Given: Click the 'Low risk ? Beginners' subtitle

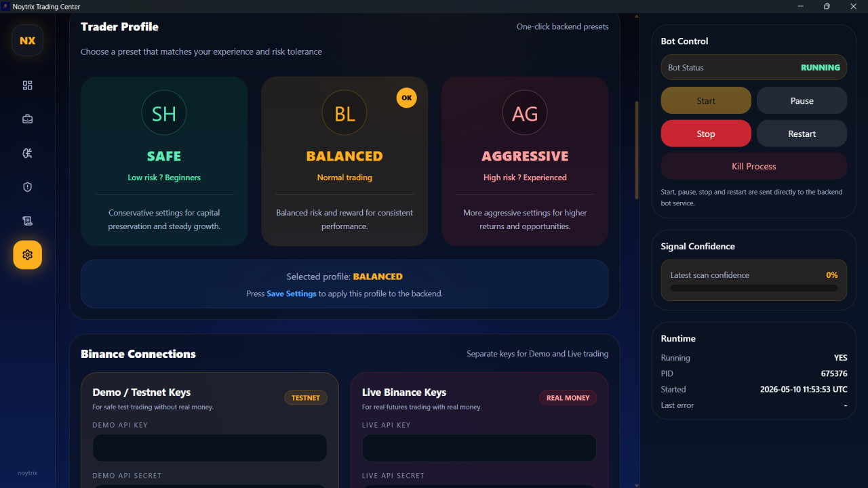Looking at the screenshot, I should [164, 178].
